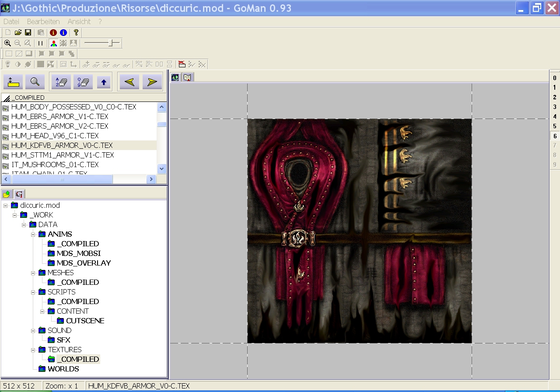This screenshot has height=392, width=560.
Task: Open the Bearbeiten menu
Action: tap(43, 21)
